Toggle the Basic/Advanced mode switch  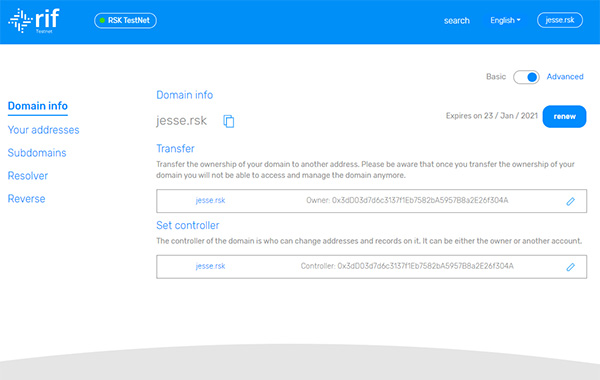click(x=526, y=77)
